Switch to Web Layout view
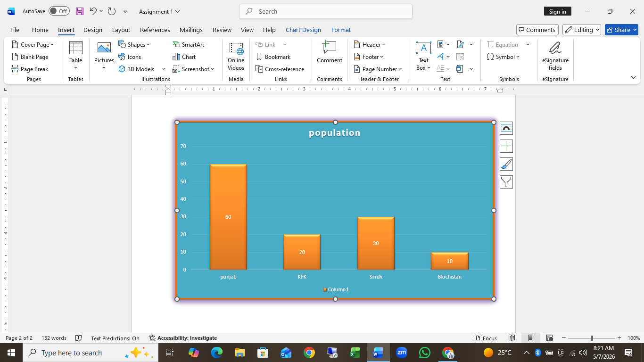This screenshot has height=362, width=644. 549,338
